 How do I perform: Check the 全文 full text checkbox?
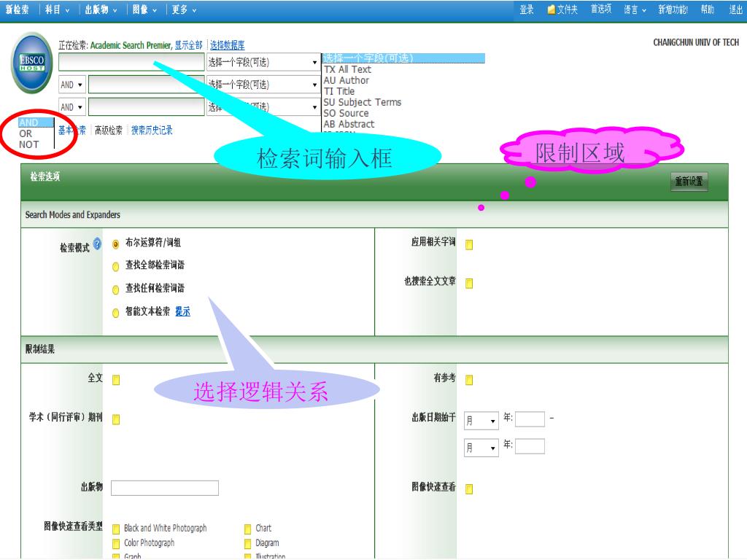coord(116,380)
